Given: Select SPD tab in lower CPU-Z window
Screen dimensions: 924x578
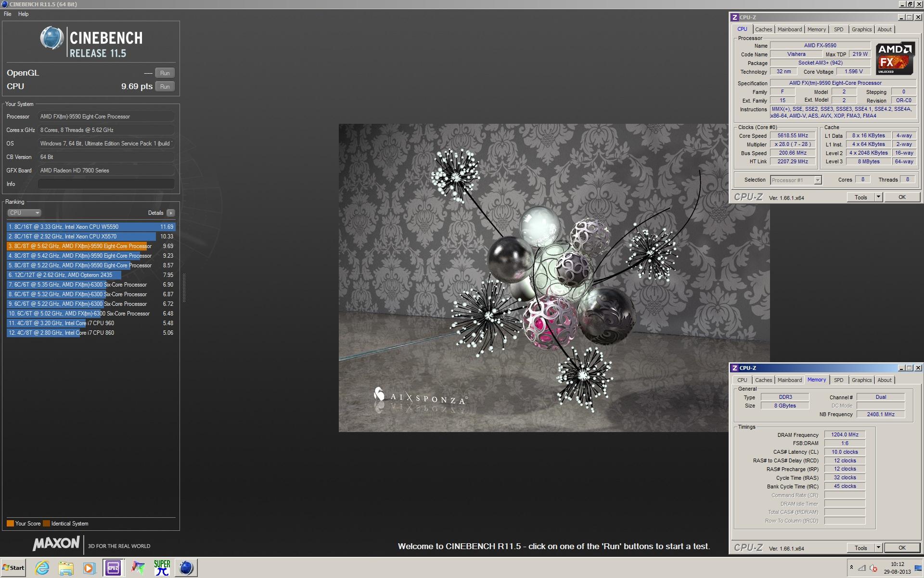Looking at the screenshot, I should click(838, 380).
